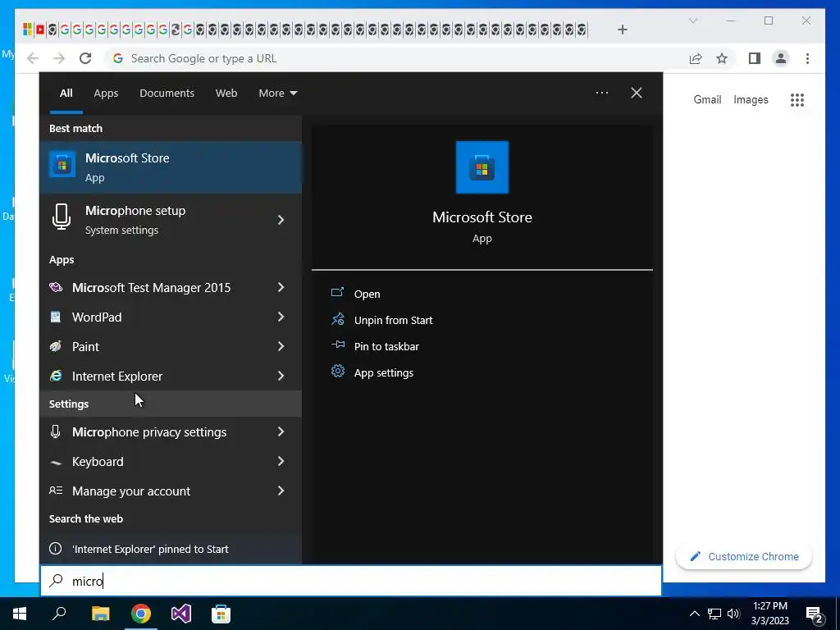Click Chrome forward arrow
This screenshot has width=840, height=630.
pos(59,58)
